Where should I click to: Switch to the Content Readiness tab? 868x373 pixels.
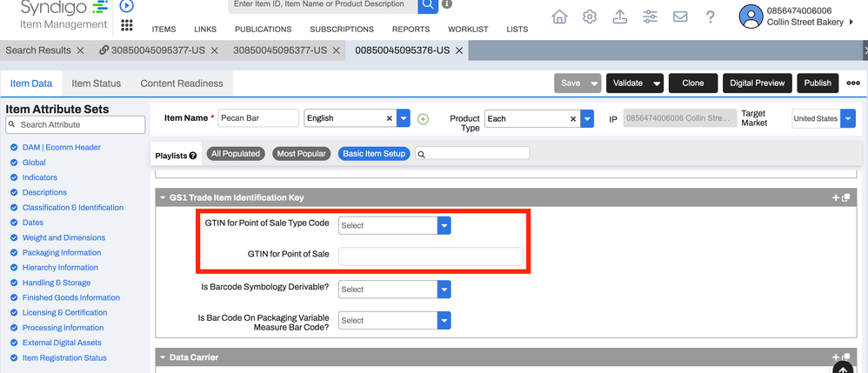182,83
